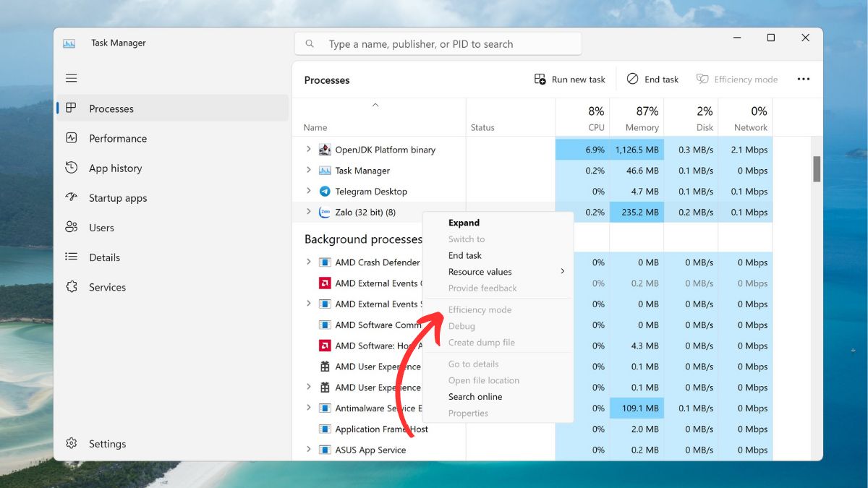
Task: Show the Services page
Action: click(172, 287)
